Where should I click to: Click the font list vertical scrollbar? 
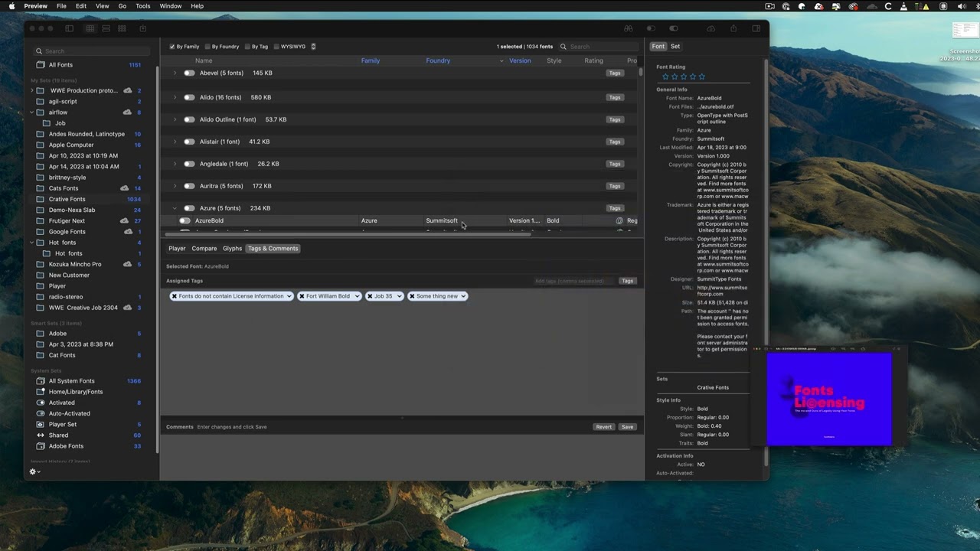pyautogui.click(x=641, y=72)
